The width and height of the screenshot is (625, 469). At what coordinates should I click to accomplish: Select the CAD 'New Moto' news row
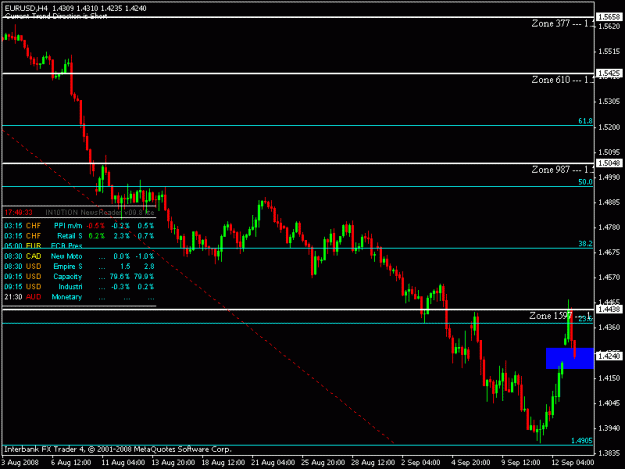(x=79, y=256)
